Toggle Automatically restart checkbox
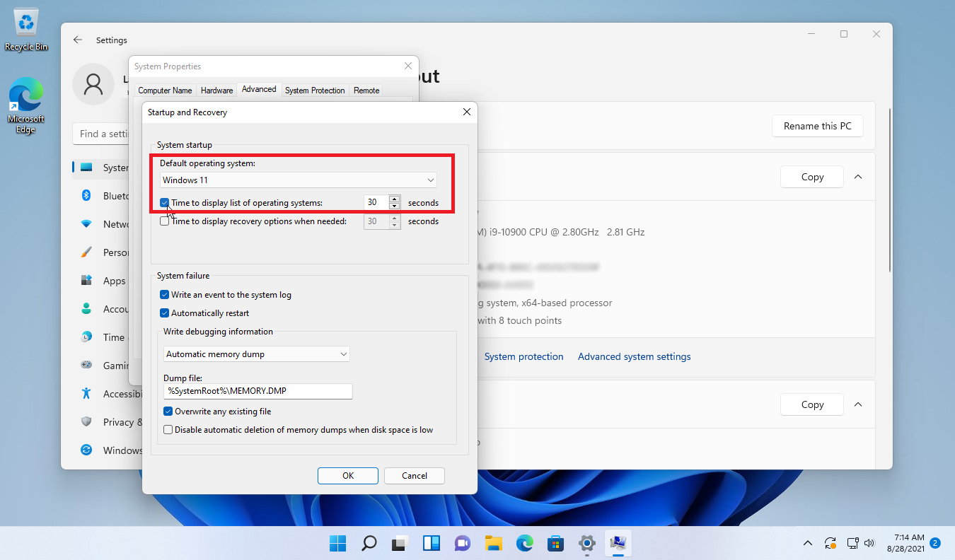The height and width of the screenshot is (560, 955). pyautogui.click(x=165, y=313)
